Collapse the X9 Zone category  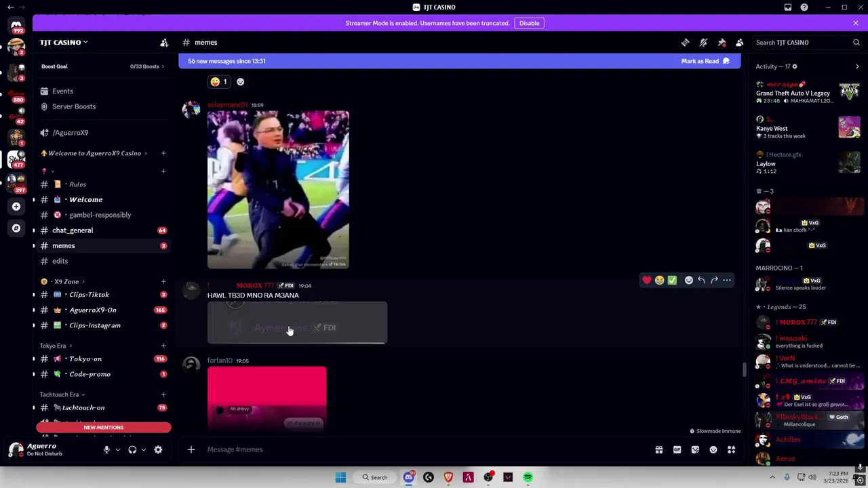[x=63, y=281]
